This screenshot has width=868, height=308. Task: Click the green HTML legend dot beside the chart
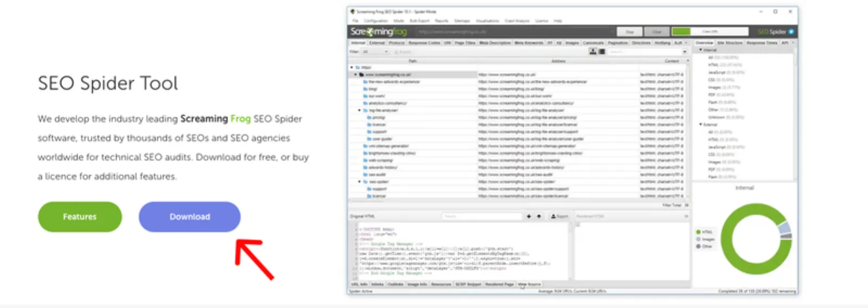pos(698,232)
